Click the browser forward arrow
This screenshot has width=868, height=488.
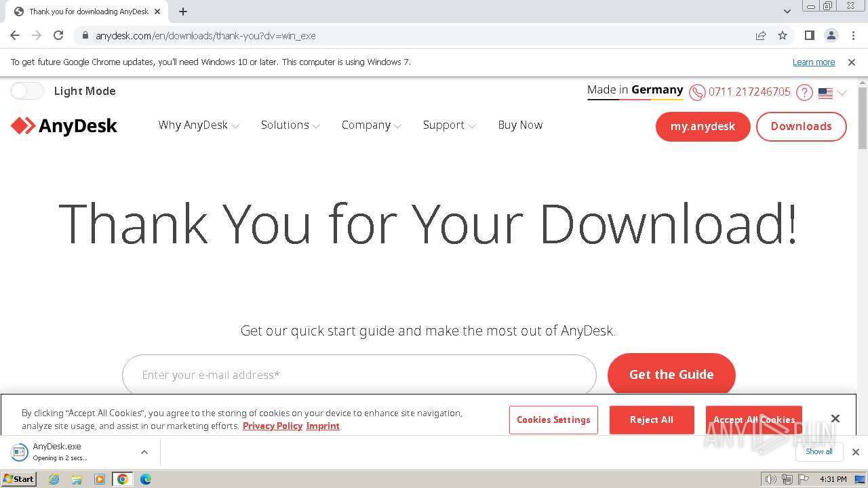(x=37, y=36)
